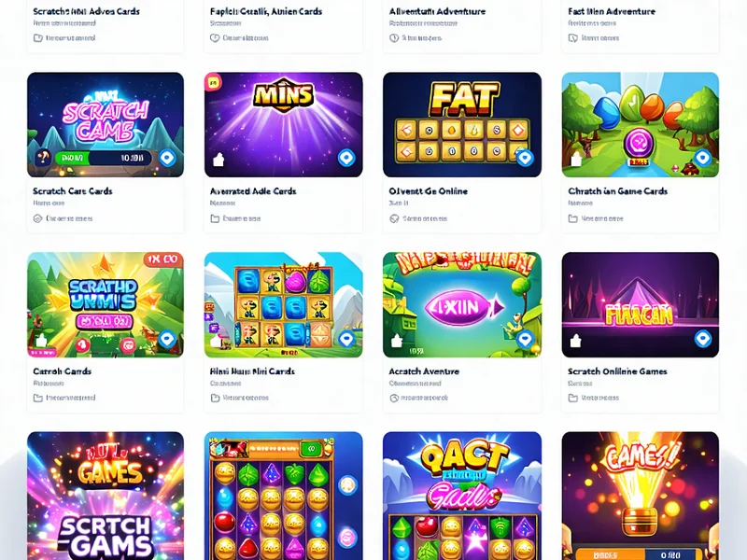Toggle favorite badge on SCRATHD UNMIS thumbnail
Image resolution: width=747 pixels, height=560 pixels.
[166, 339]
